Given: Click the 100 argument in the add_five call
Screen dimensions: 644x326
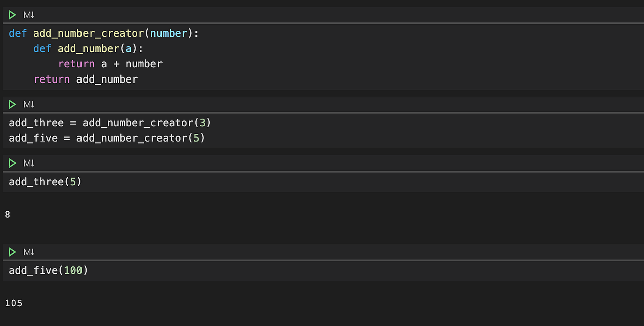Looking at the screenshot, I should click(x=73, y=271).
